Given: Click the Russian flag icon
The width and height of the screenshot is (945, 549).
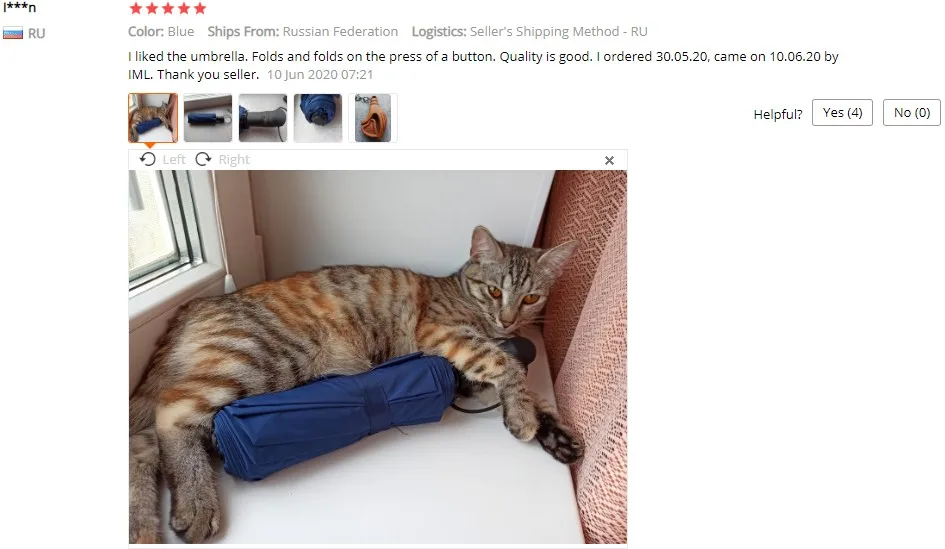Looking at the screenshot, I should coord(13,33).
